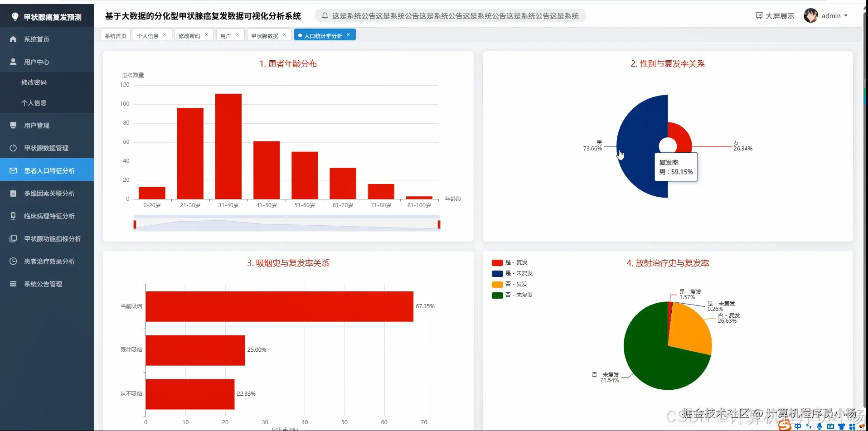The image size is (868, 431).
Task: Click the 当前吸烟 bar in smoking chart
Action: [280, 306]
